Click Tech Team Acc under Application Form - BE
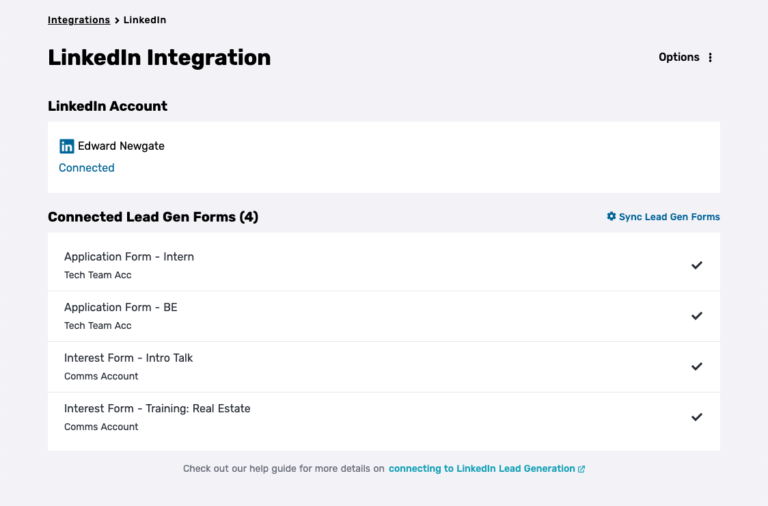This screenshot has height=506, width=768. coord(97,326)
